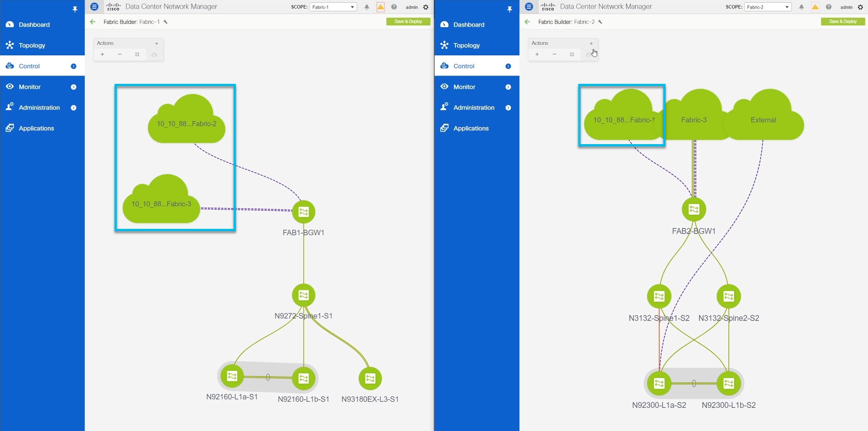Zoom in the Fabric-2 topology
The height and width of the screenshot is (431, 868).
click(x=537, y=54)
